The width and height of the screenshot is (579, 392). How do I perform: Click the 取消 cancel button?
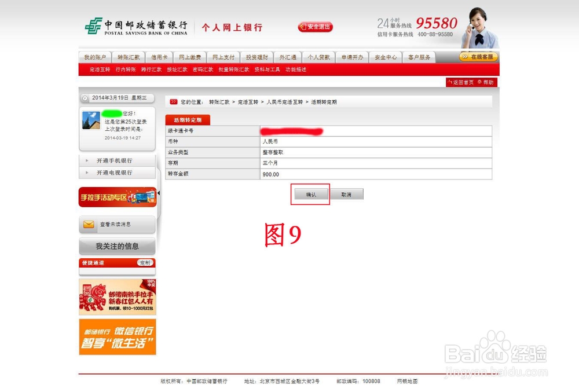pos(348,194)
